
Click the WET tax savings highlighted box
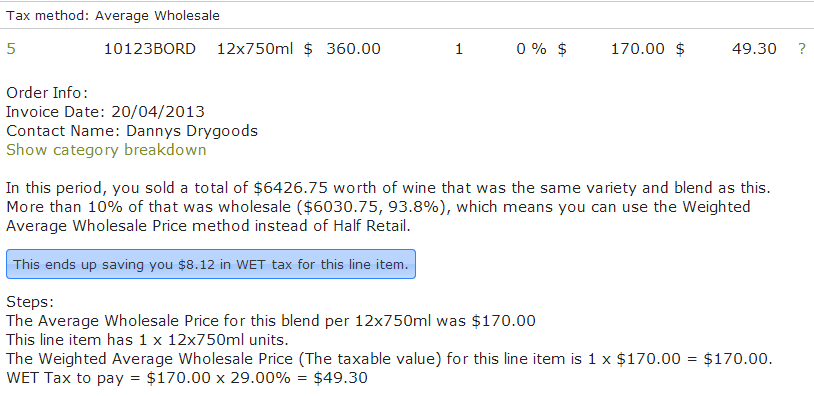[x=211, y=264]
